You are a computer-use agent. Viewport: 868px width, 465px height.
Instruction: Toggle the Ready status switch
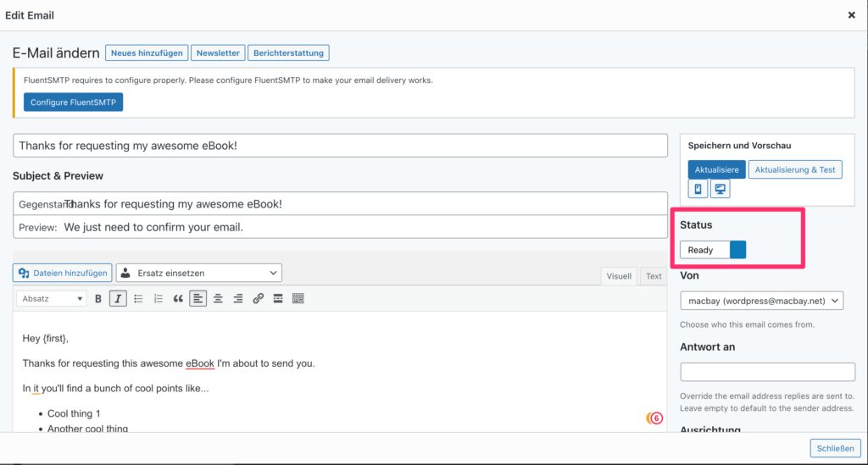click(713, 250)
